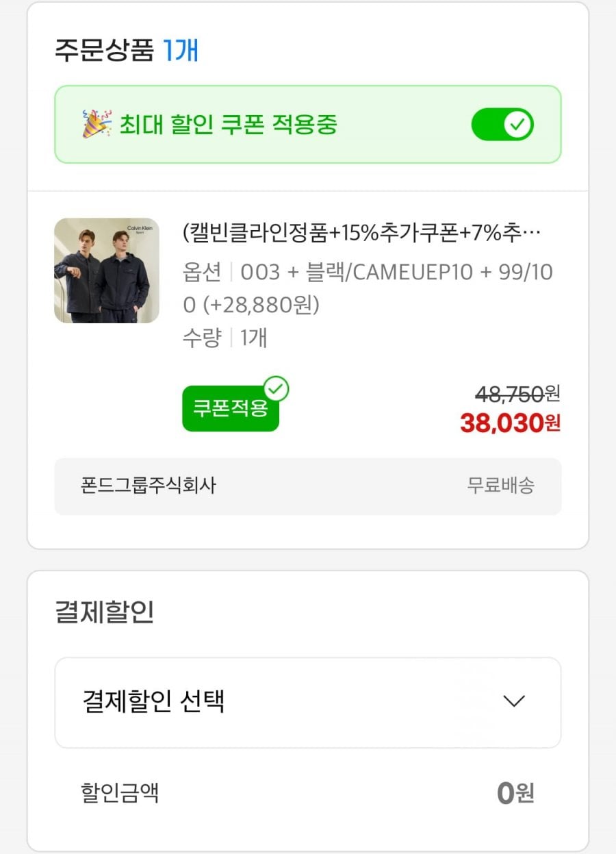Click the red discounted price 38,030원

(x=510, y=423)
